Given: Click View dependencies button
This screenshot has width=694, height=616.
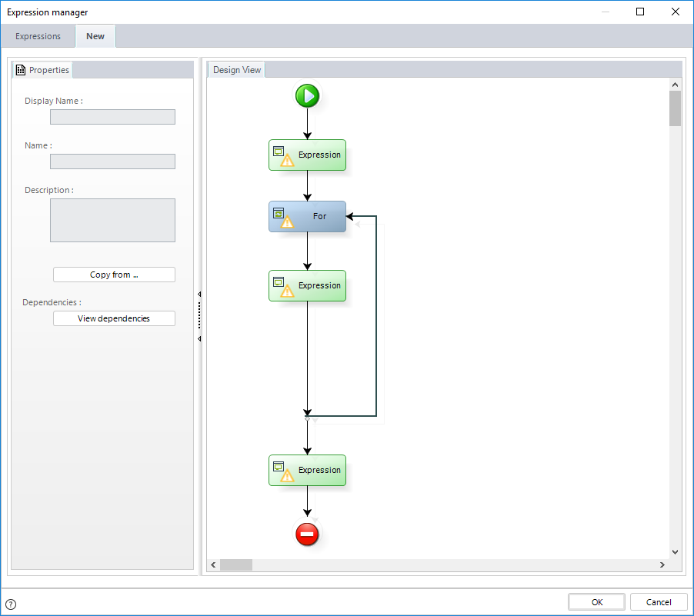Looking at the screenshot, I should tap(114, 318).
